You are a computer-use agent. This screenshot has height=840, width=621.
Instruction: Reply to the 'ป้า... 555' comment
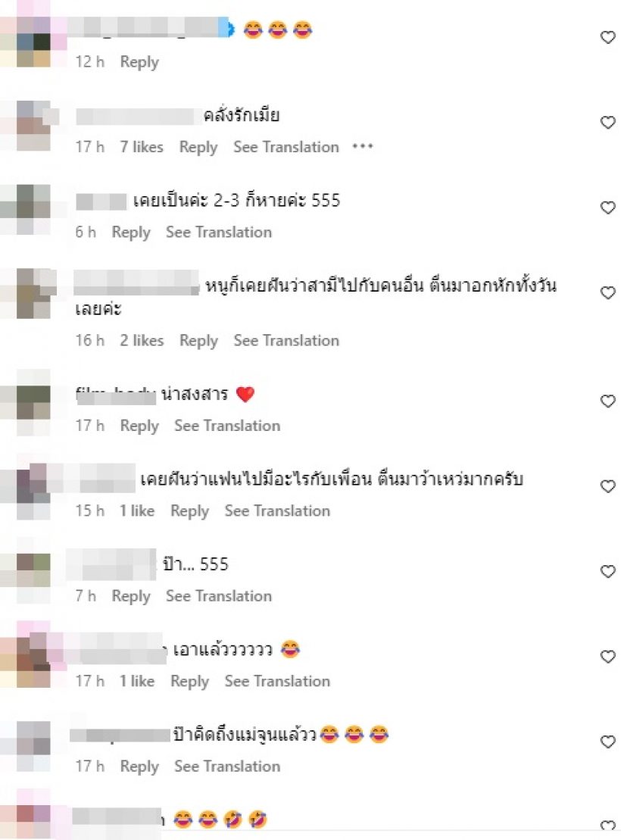pyautogui.click(x=131, y=596)
